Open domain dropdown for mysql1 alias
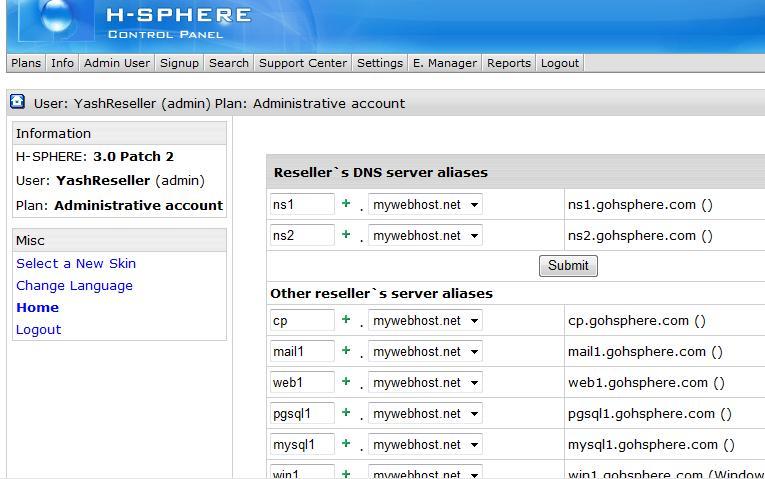The height and width of the screenshot is (479, 765). (x=425, y=444)
